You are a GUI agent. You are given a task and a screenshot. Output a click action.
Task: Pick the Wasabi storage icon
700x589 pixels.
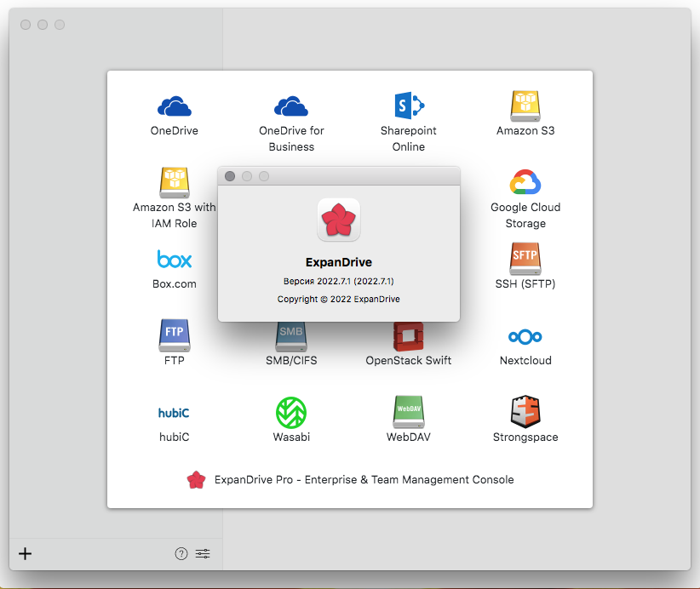(291, 413)
